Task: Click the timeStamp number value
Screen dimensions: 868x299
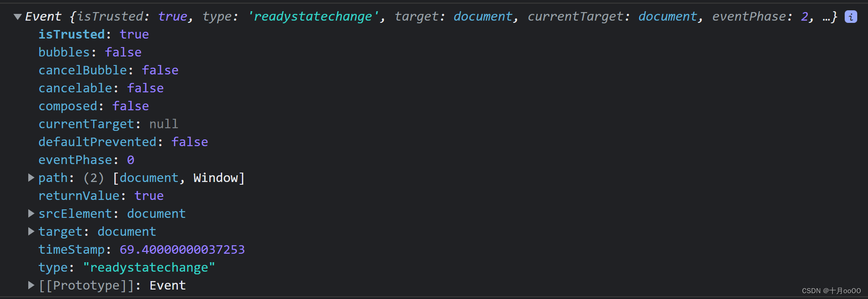Action: (x=182, y=250)
